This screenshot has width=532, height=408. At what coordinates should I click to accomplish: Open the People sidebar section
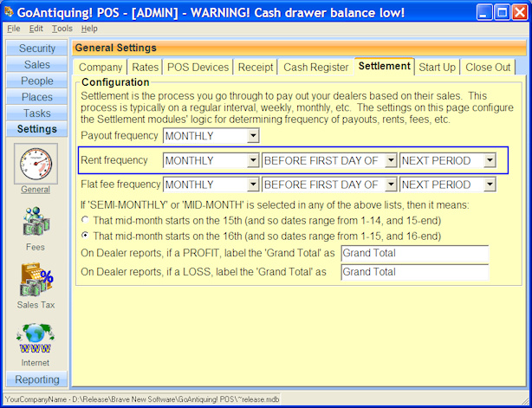tap(36, 81)
